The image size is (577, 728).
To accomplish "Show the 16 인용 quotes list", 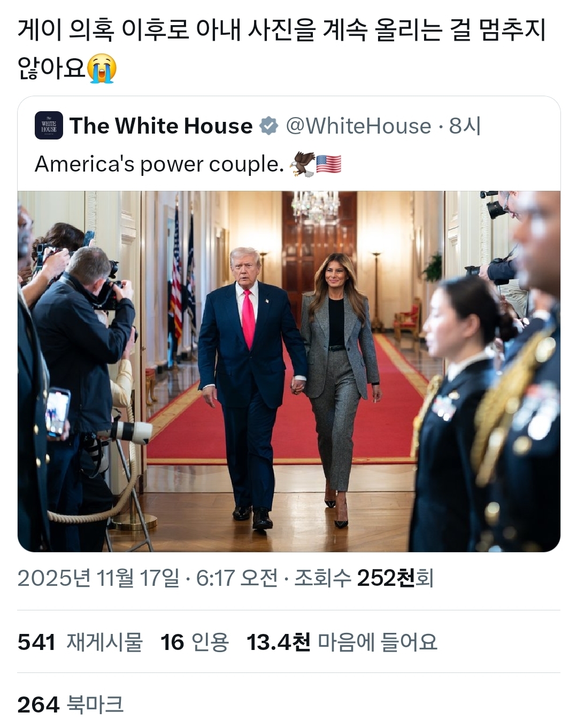I will click(195, 642).
